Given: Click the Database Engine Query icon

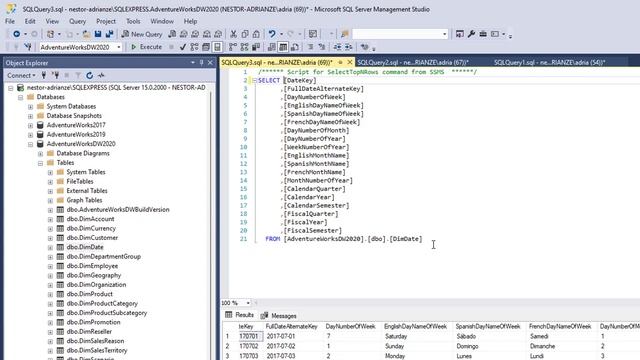Looking at the screenshot, I should (x=172, y=34).
